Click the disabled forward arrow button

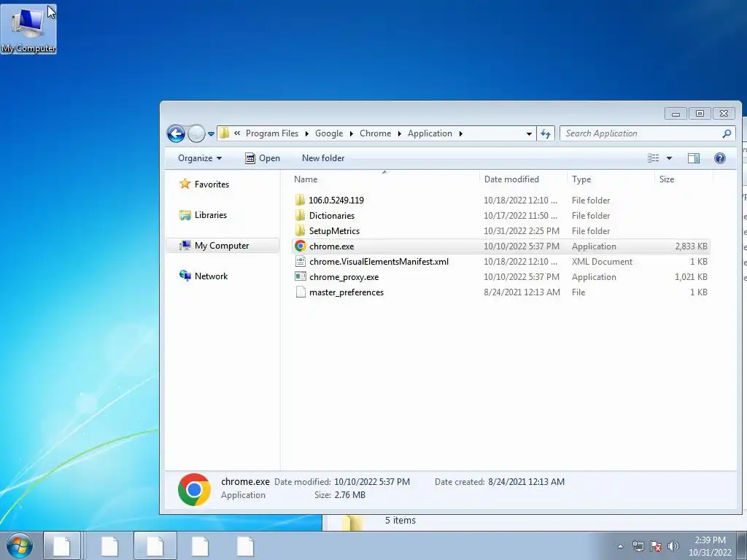click(196, 134)
